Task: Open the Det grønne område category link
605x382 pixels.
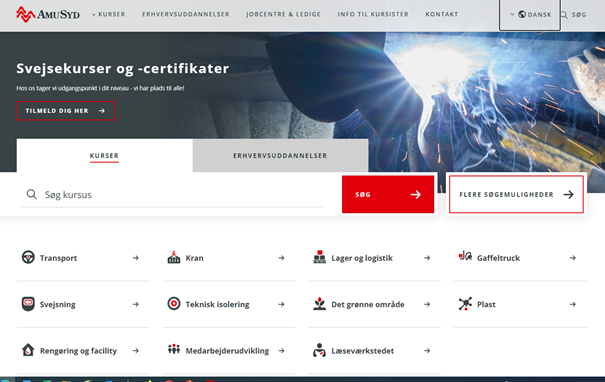Action: [x=374, y=304]
